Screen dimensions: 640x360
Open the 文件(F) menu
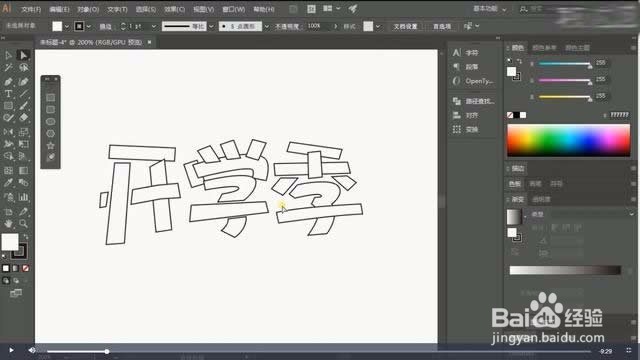pyautogui.click(x=31, y=9)
